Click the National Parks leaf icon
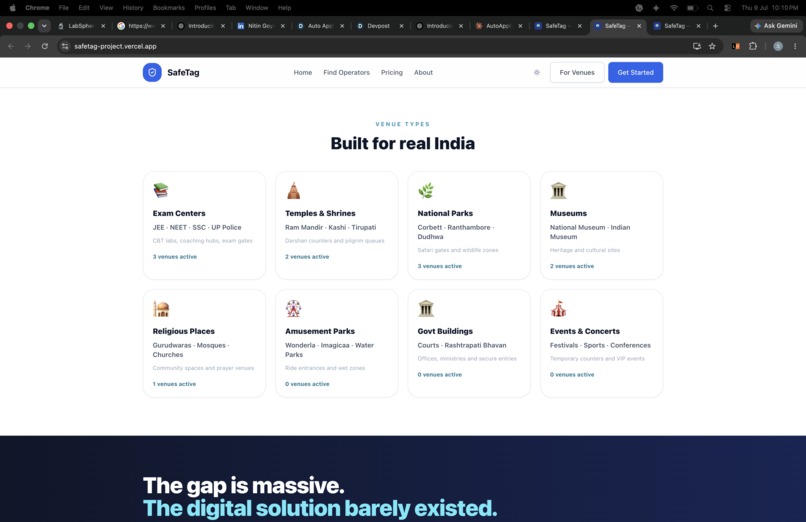806x522 pixels. tap(426, 190)
